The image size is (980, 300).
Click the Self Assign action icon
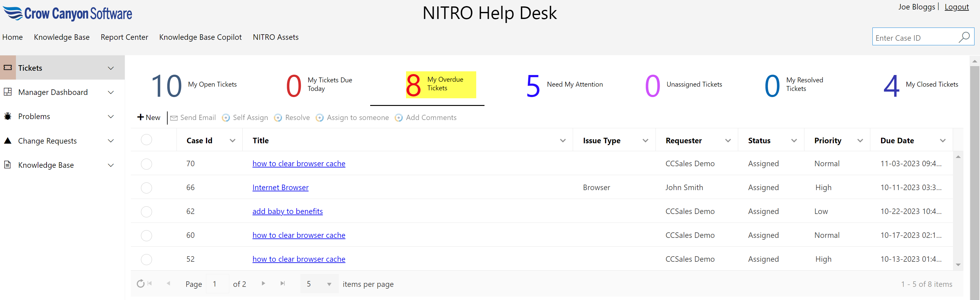pos(226,118)
